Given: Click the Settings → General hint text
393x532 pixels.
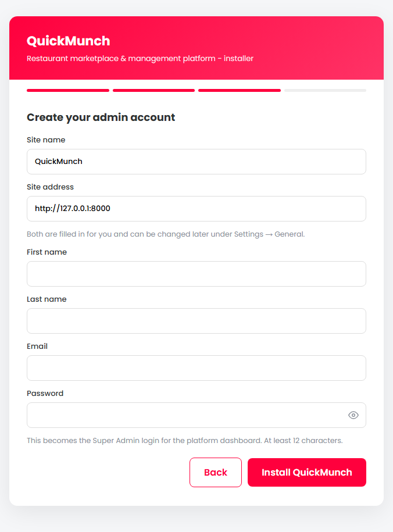Looking at the screenshot, I should (166, 234).
